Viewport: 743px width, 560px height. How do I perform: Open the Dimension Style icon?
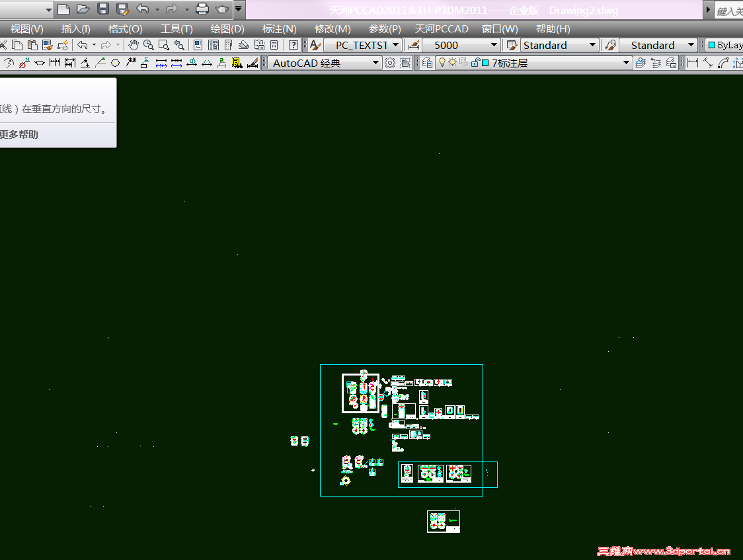click(x=414, y=45)
